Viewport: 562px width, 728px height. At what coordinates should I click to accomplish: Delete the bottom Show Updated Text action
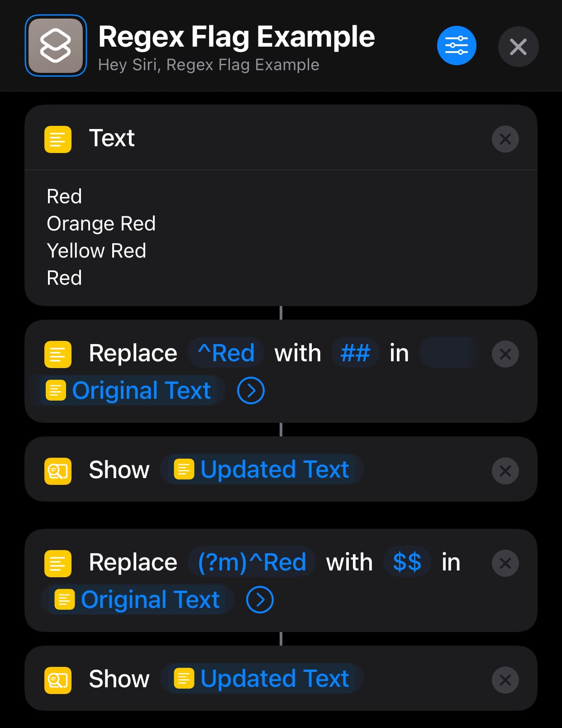[x=505, y=679]
